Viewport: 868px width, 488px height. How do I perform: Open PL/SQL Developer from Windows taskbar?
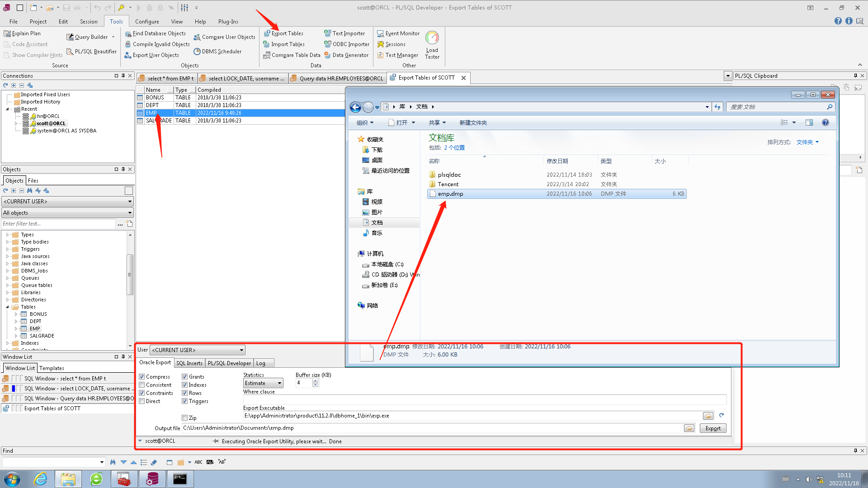[x=152, y=479]
